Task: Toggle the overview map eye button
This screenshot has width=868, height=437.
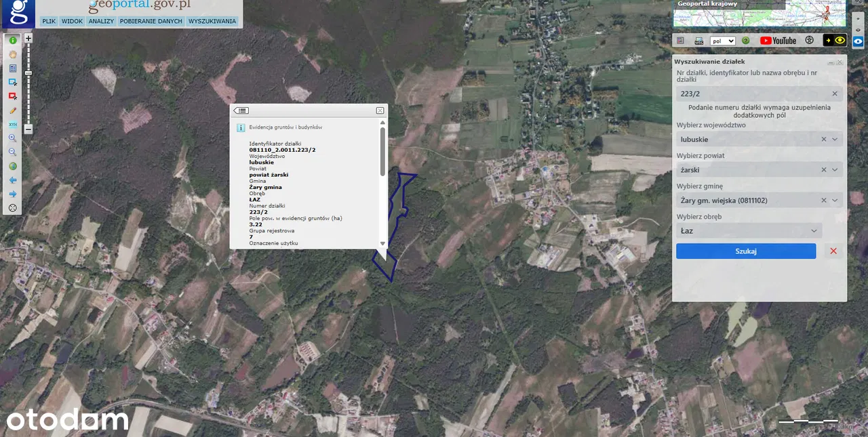Action: coord(857,41)
